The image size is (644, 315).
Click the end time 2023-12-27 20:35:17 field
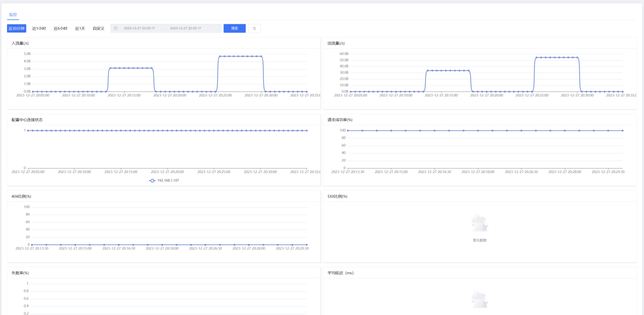tap(185, 28)
